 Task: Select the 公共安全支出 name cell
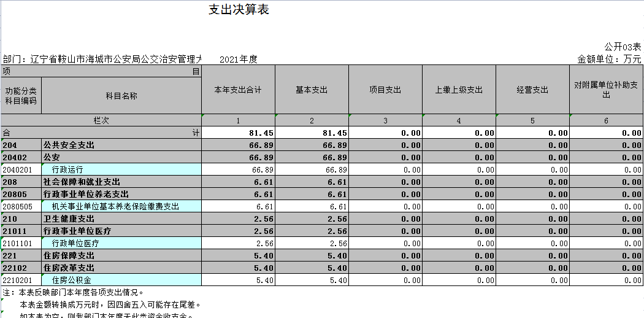click(x=121, y=145)
